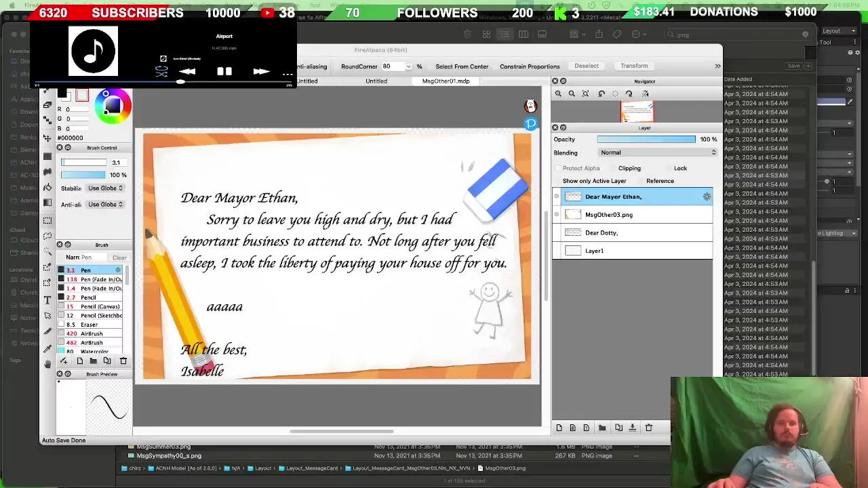Image resolution: width=868 pixels, height=488 pixels.
Task: Switch to MsgOther01.mdp tab
Action: pyautogui.click(x=446, y=81)
